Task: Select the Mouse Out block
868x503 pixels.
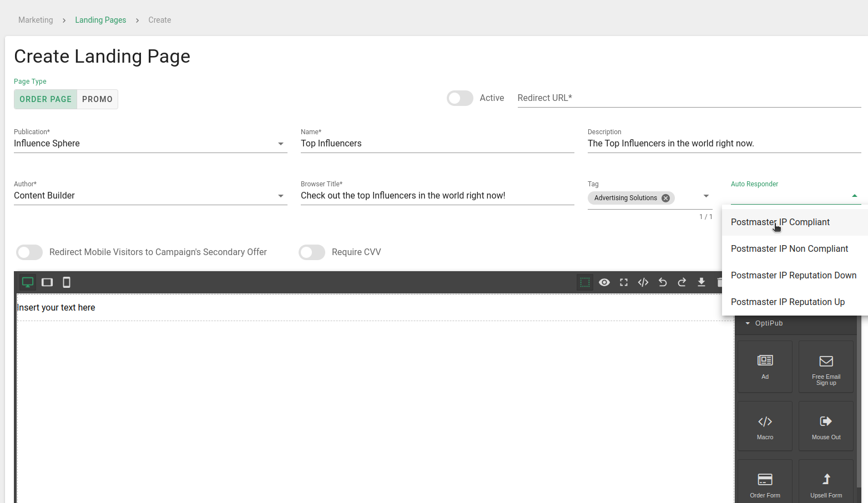Action: 826,426
